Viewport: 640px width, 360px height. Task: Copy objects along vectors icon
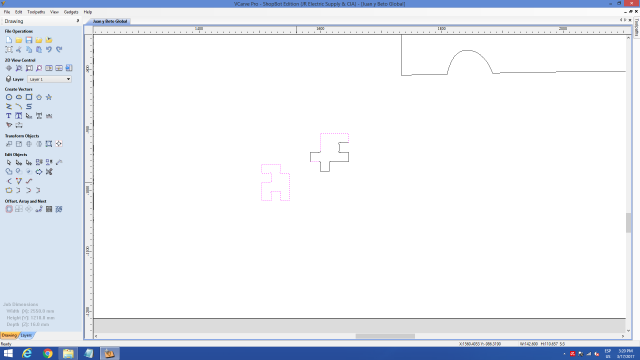pos(39,209)
